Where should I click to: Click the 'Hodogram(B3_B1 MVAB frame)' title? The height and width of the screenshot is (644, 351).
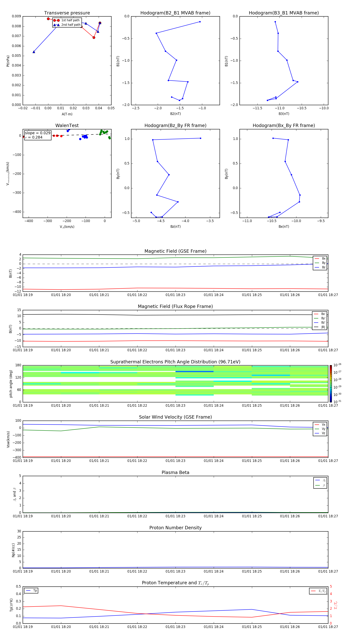pyautogui.click(x=284, y=13)
